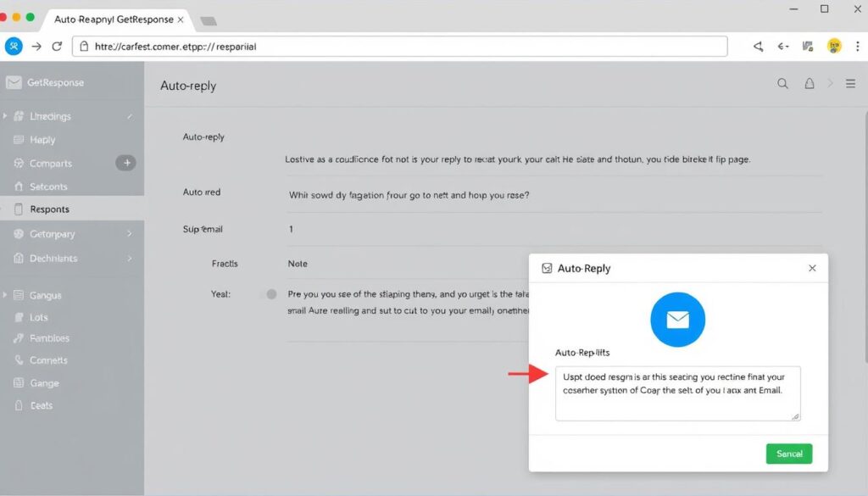
Task: Expand the Dechnhints sidebar chevron
Action: (x=130, y=258)
